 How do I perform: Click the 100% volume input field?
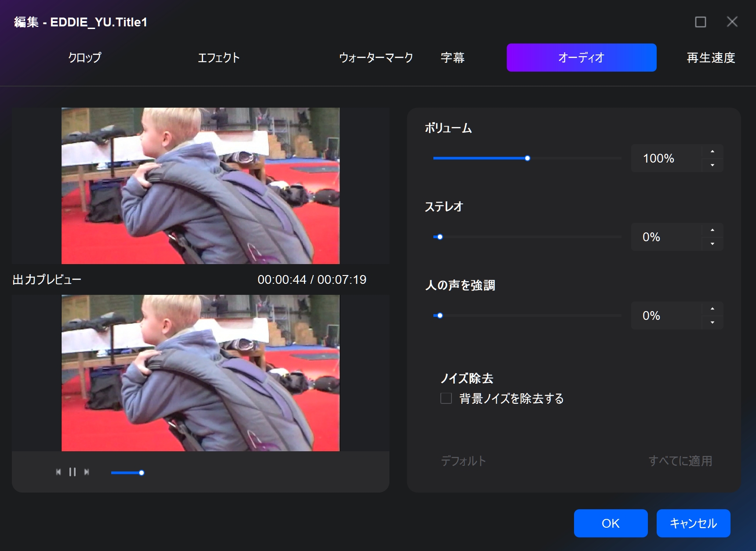pyautogui.click(x=665, y=158)
